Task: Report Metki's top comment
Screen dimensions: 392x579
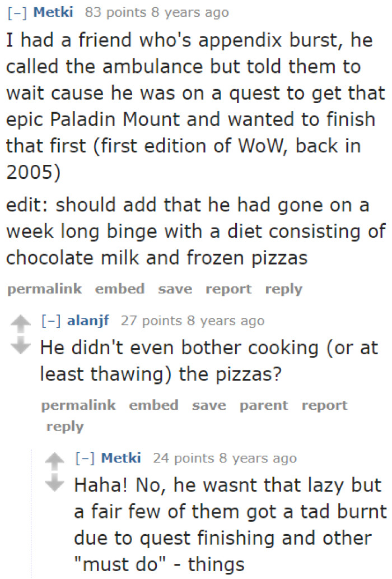Action: (x=228, y=289)
